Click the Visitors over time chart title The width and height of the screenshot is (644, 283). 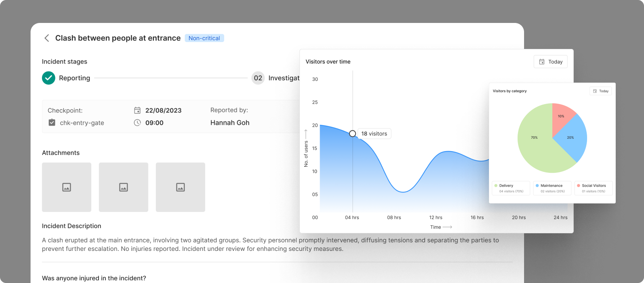(x=328, y=62)
